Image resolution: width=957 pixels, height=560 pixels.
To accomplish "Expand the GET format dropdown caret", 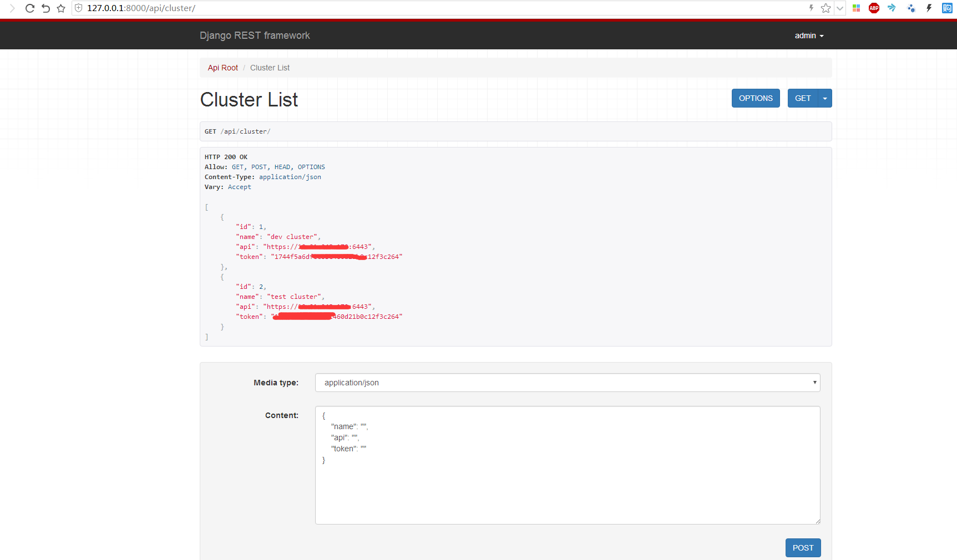I will (x=825, y=98).
